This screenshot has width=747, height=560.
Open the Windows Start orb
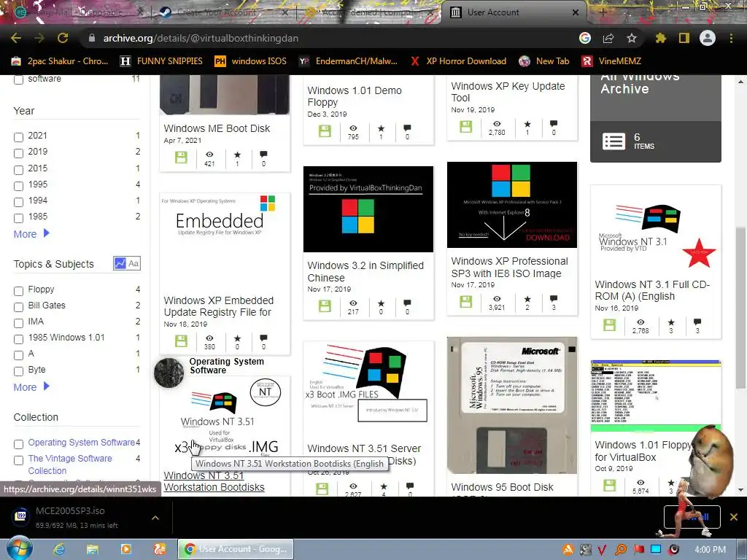20,548
